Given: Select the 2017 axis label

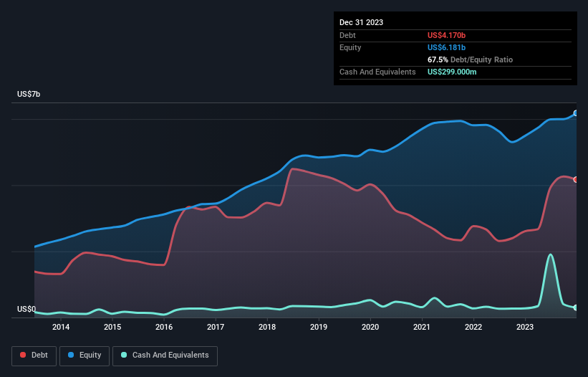Looking at the screenshot, I should pos(216,327).
